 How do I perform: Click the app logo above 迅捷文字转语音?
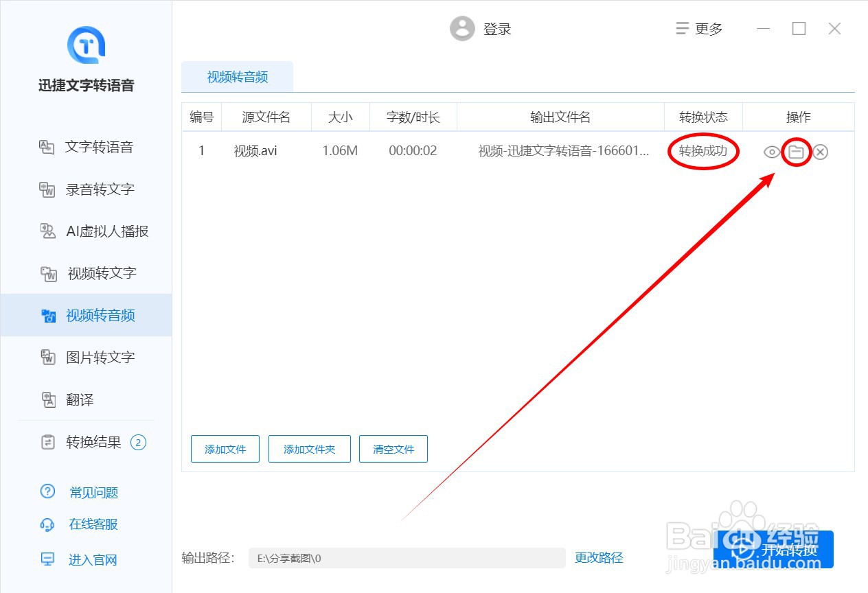86,45
